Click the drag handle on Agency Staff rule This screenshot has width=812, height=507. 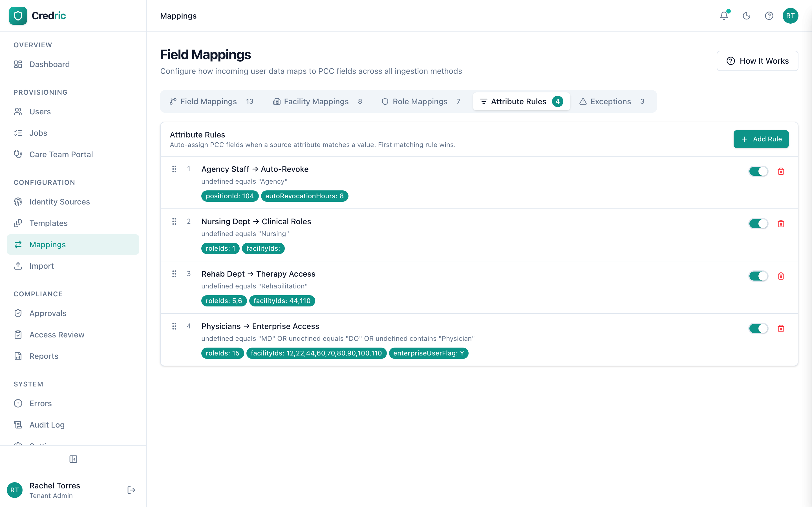174,169
